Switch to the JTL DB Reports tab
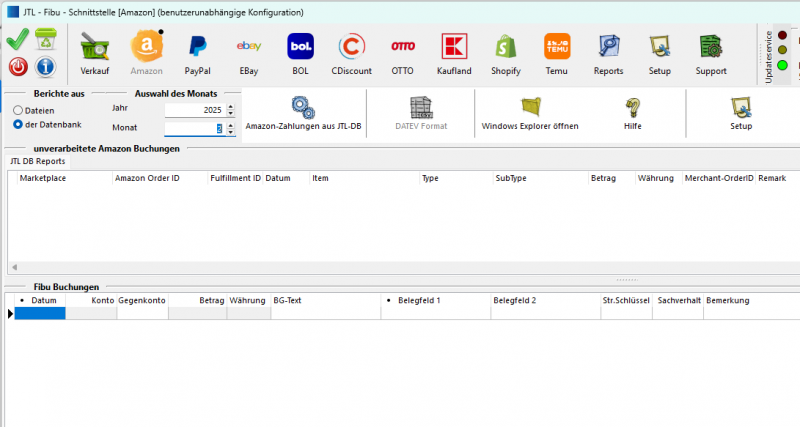The height and width of the screenshot is (427, 800). (38, 160)
